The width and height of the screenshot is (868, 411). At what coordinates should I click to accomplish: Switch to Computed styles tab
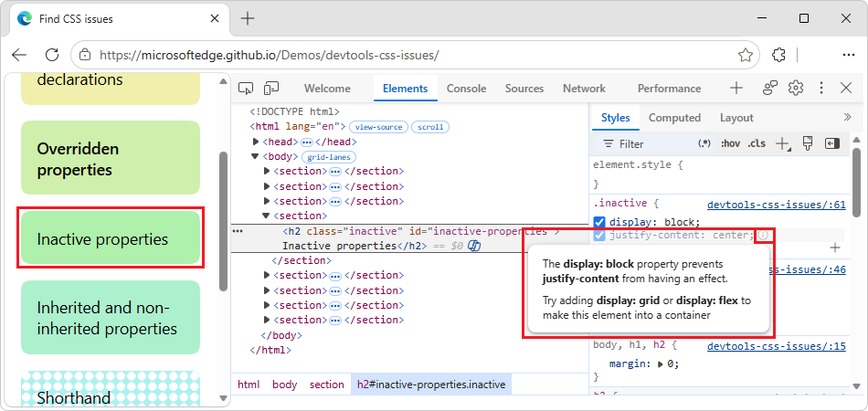coord(674,118)
